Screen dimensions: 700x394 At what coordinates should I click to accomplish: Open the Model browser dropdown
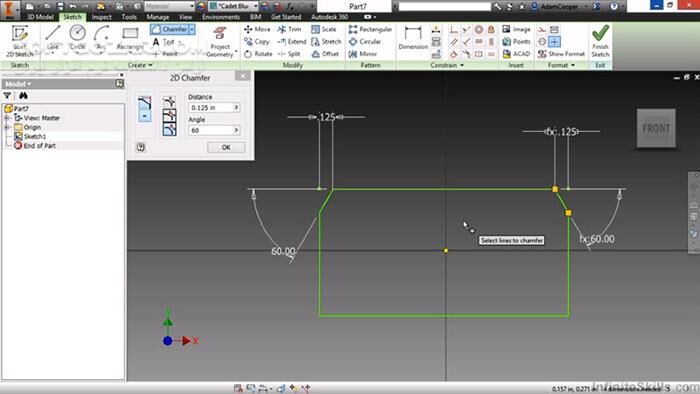pos(18,84)
